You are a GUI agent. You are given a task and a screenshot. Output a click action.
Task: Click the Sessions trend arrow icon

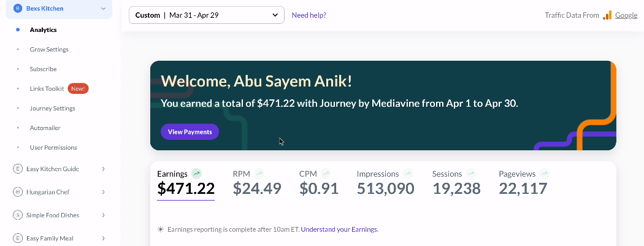coord(470,174)
